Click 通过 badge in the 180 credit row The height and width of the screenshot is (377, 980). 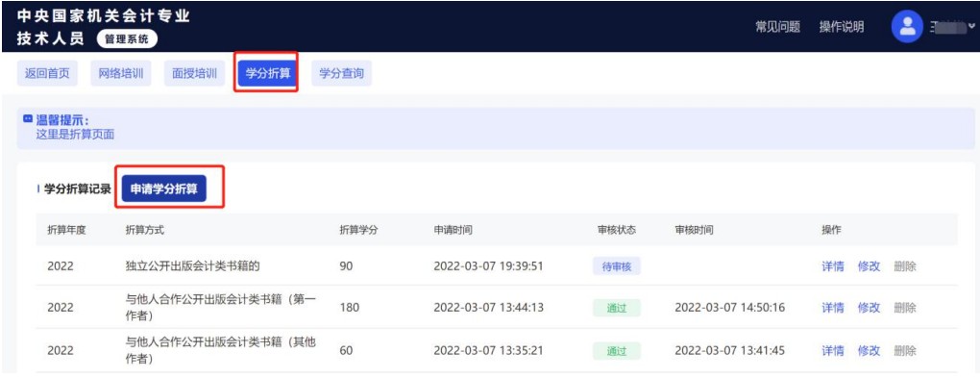coord(617,308)
